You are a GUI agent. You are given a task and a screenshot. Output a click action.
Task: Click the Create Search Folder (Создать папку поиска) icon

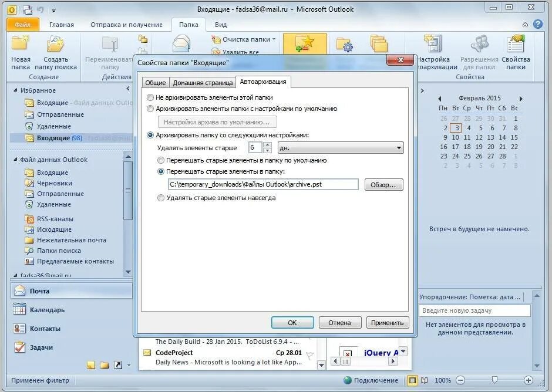point(55,44)
